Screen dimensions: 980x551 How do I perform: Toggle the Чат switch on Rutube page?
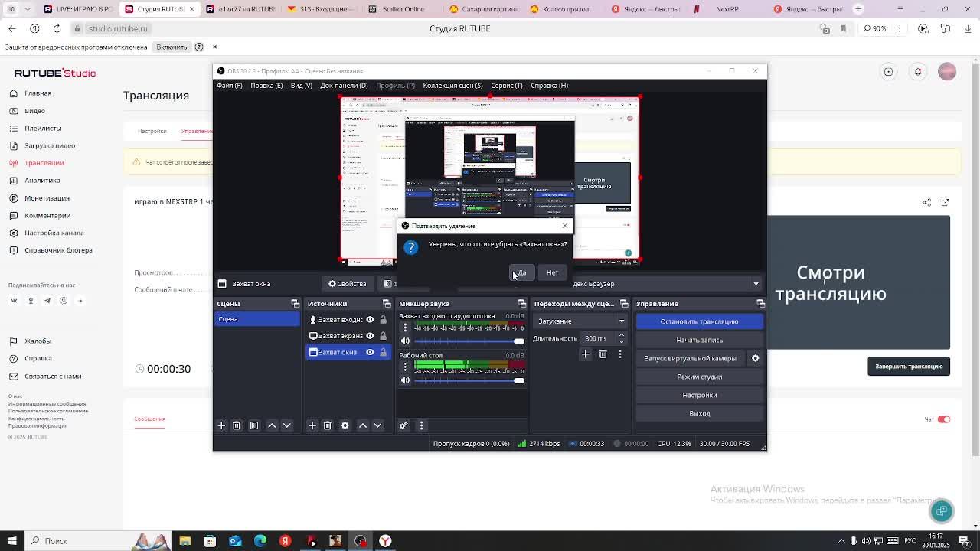tap(944, 419)
